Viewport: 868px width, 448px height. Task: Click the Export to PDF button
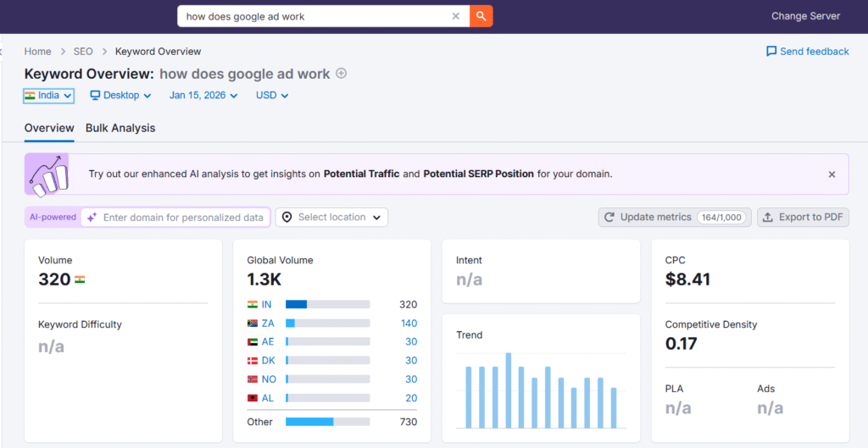[803, 218]
